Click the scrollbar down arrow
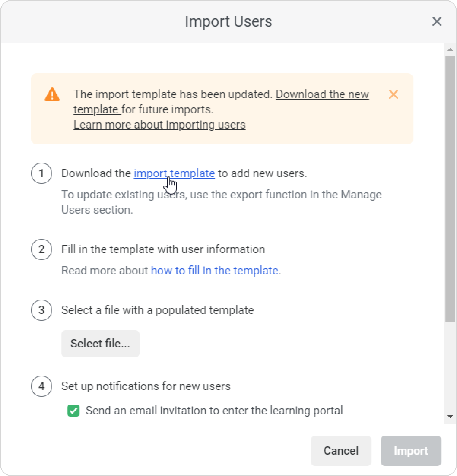 coord(450,417)
